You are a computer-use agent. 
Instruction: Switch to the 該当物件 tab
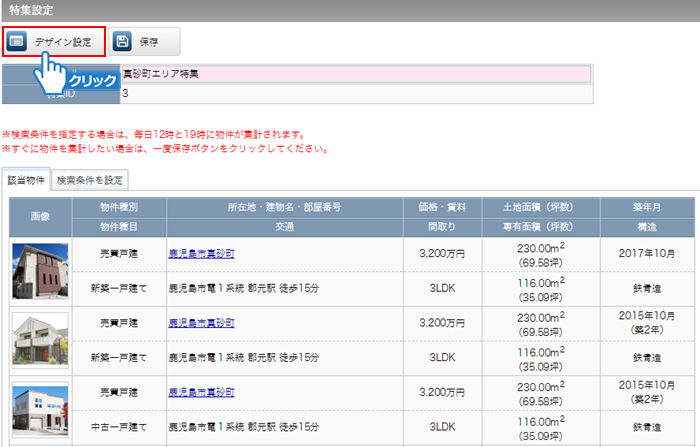(x=26, y=180)
